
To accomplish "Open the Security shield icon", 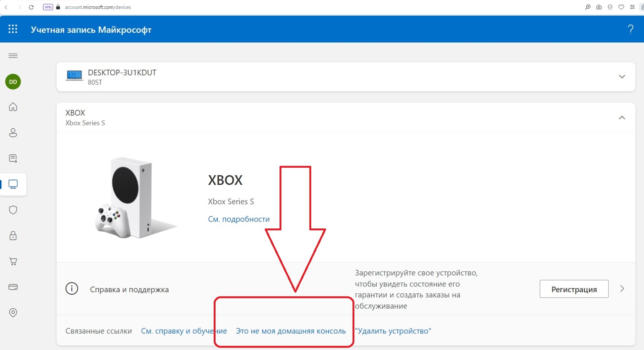I will point(13,210).
